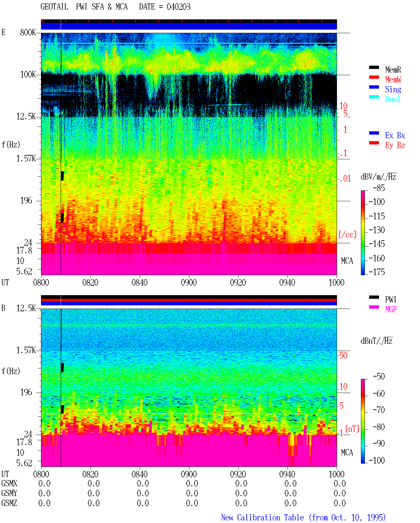Click the f(Hz) label on E panel
Viewport: 420px width, 523px height.
click(11, 144)
